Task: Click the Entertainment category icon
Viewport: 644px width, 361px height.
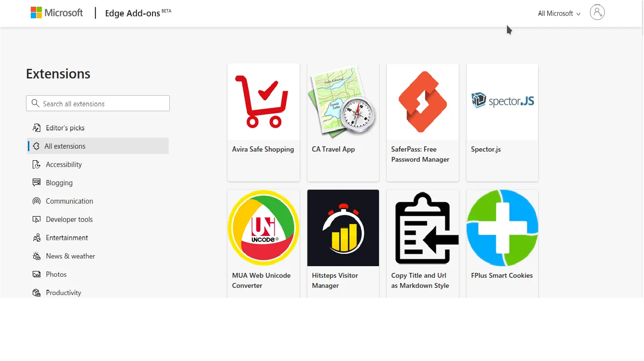Action: (37, 238)
